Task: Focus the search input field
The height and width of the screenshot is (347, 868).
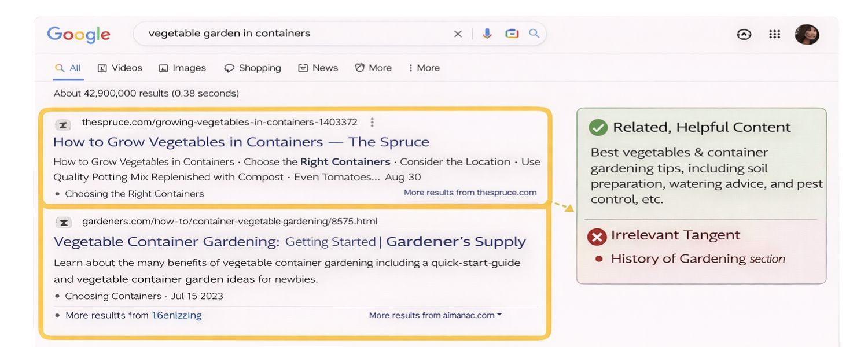Action: [x=289, y=34]
